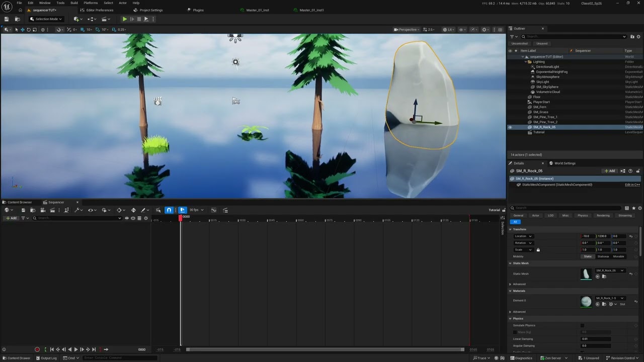The image size is (644, 362).
Task: Open Lit view mode dropdown
Action: (448, 30)
